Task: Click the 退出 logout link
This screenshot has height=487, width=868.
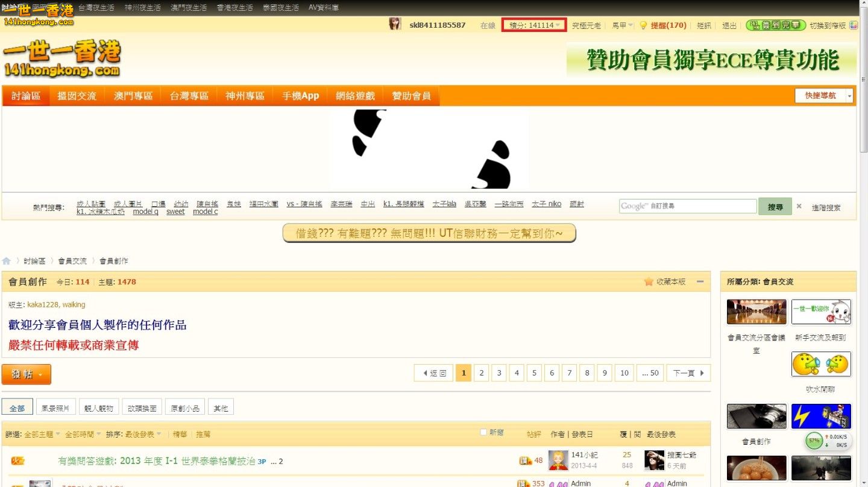Action: [729, 25]
